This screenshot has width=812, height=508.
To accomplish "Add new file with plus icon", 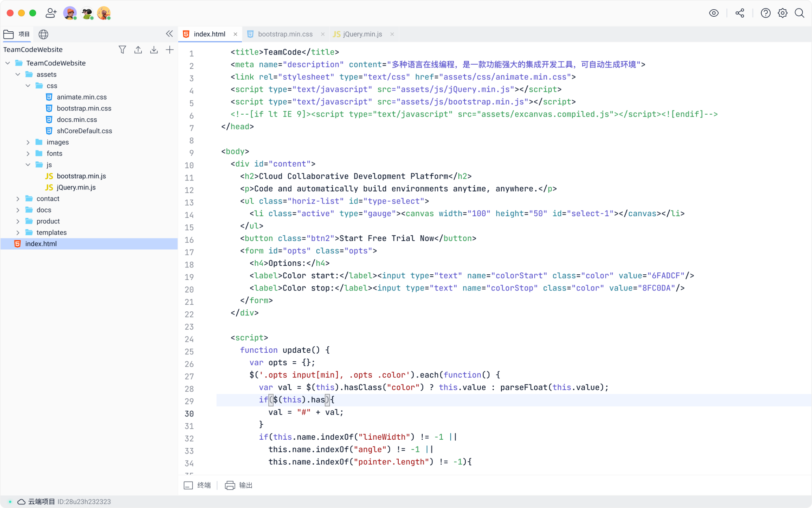I will pyautogui.click(x=170, y=50).
